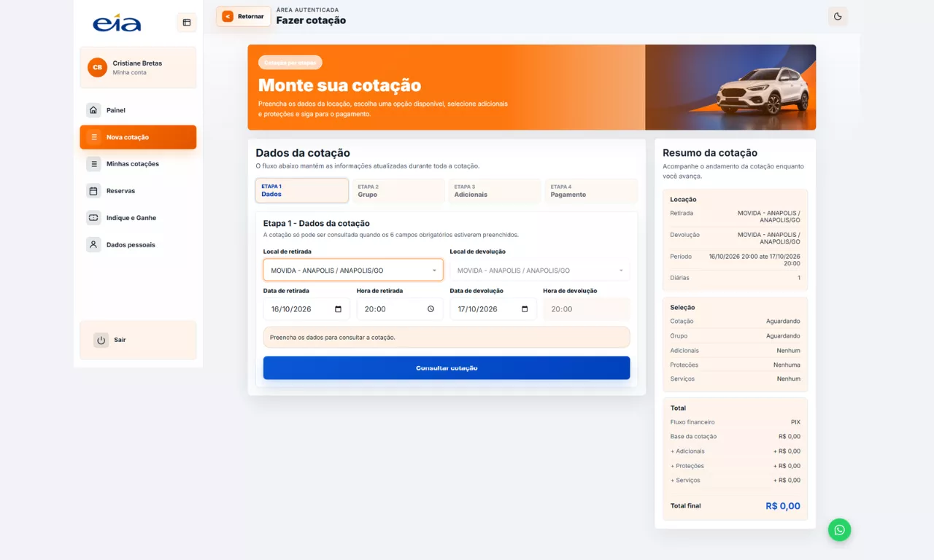Click the 'Preencha os dados para consultar' notice
The image size is (934, 560).
pos(447,338)
